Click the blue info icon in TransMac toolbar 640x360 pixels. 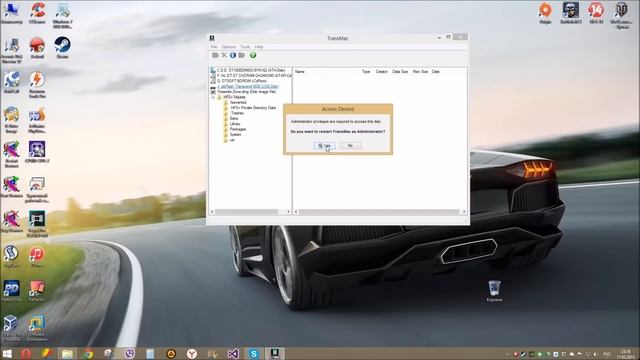coord(233,55)
